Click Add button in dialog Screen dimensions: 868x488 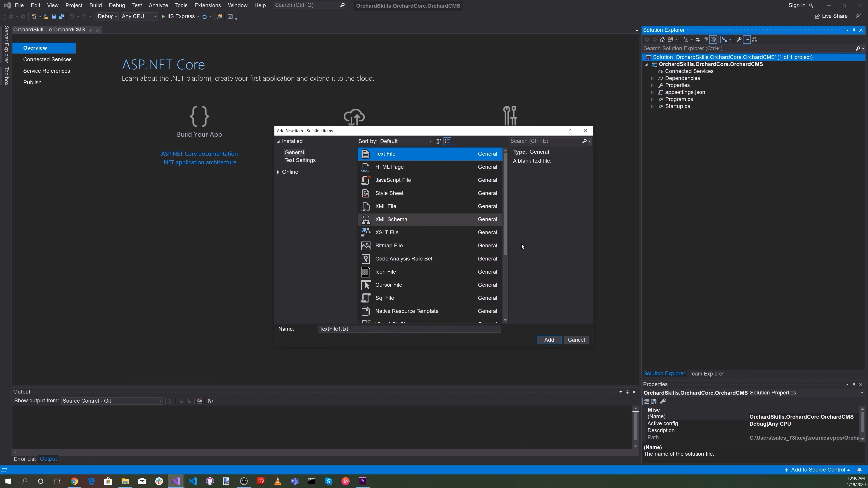(x=549, y=340)
